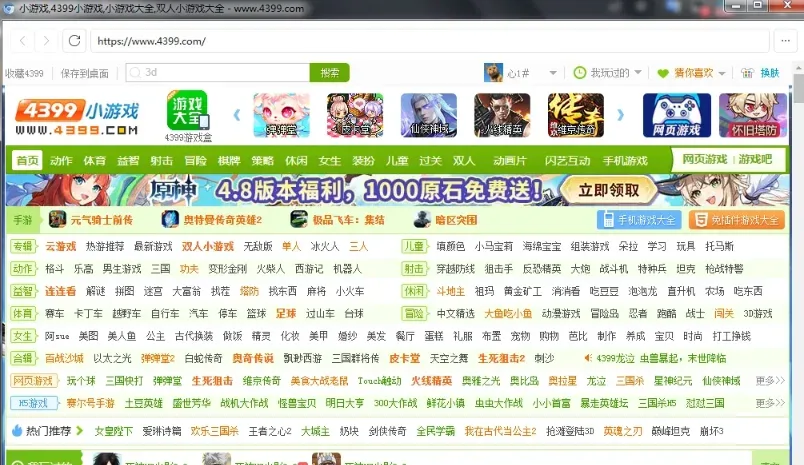Show next games with right carousel arrow

[620, 115]
